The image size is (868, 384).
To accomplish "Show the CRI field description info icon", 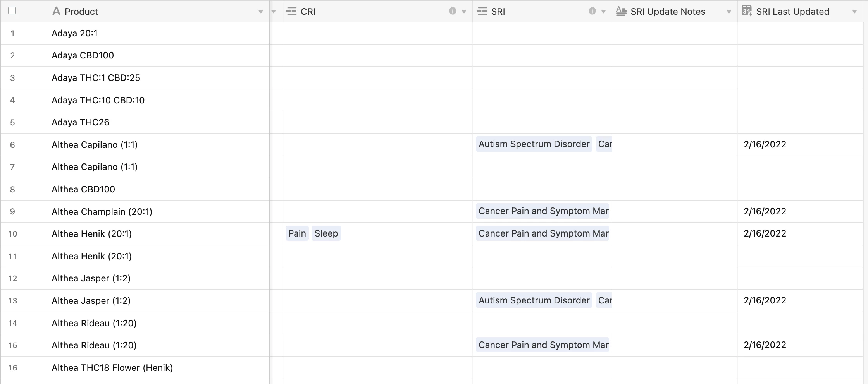I will click(x=453, y=11).
